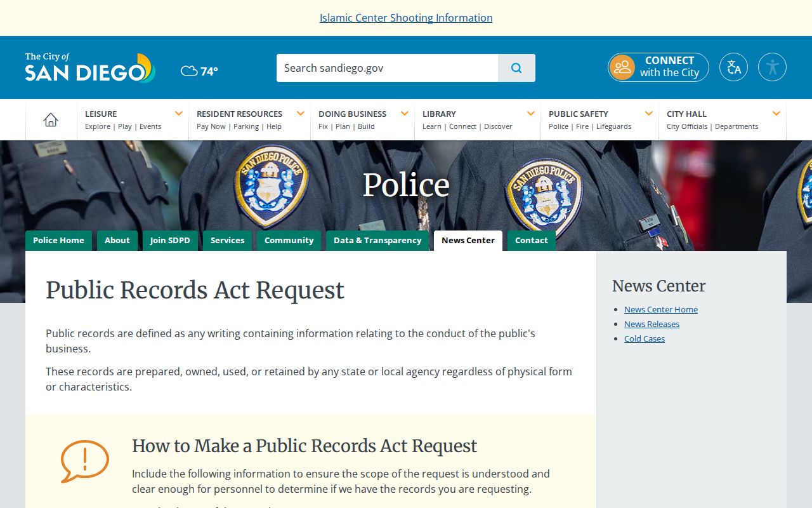This screenshot has height=508, width=812.
Task: Expand the Doing Business chevron
Action: tap(405, 114)
